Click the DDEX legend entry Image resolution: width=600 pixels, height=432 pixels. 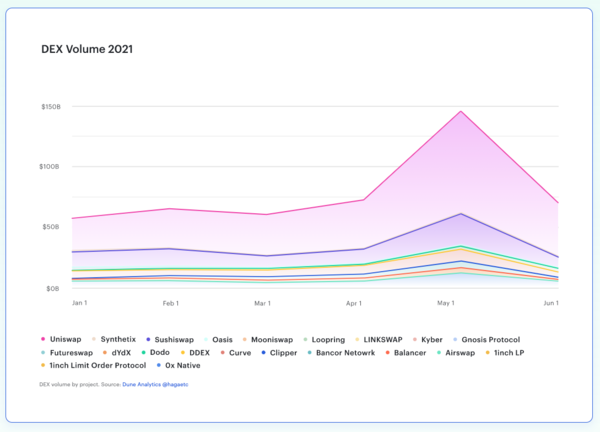[x=196, y=353]
